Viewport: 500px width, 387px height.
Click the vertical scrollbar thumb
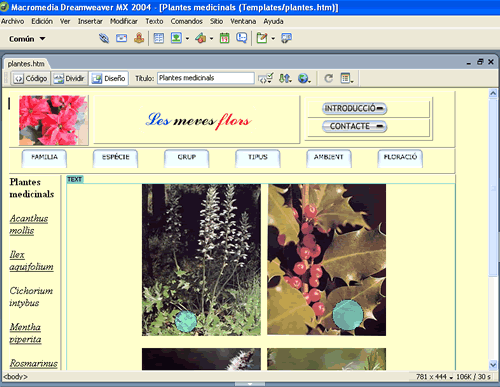pyautogui.click(x=493, y=187)
